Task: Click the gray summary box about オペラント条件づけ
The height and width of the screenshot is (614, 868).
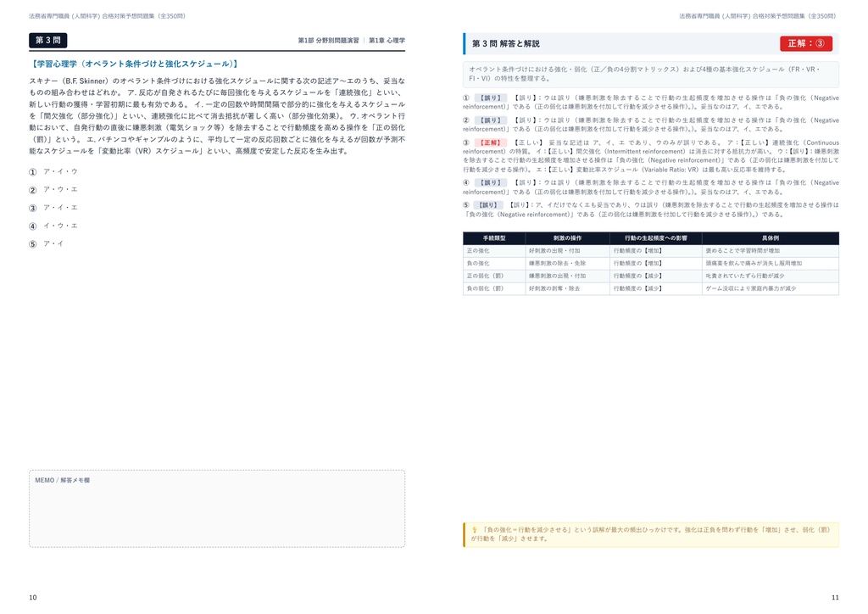Action: pyautogui.click(x=651, y=74)
